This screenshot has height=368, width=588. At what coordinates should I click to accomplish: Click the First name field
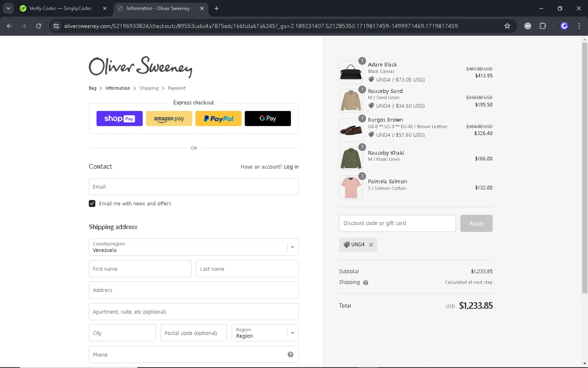pyautogui.click(x=140, y=269)
